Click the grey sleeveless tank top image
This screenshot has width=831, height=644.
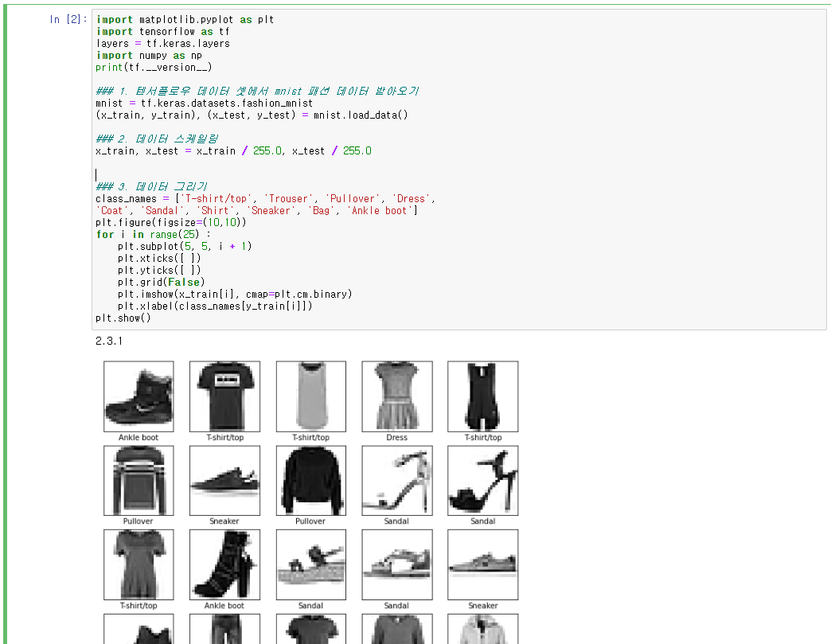tap(310, 396)
